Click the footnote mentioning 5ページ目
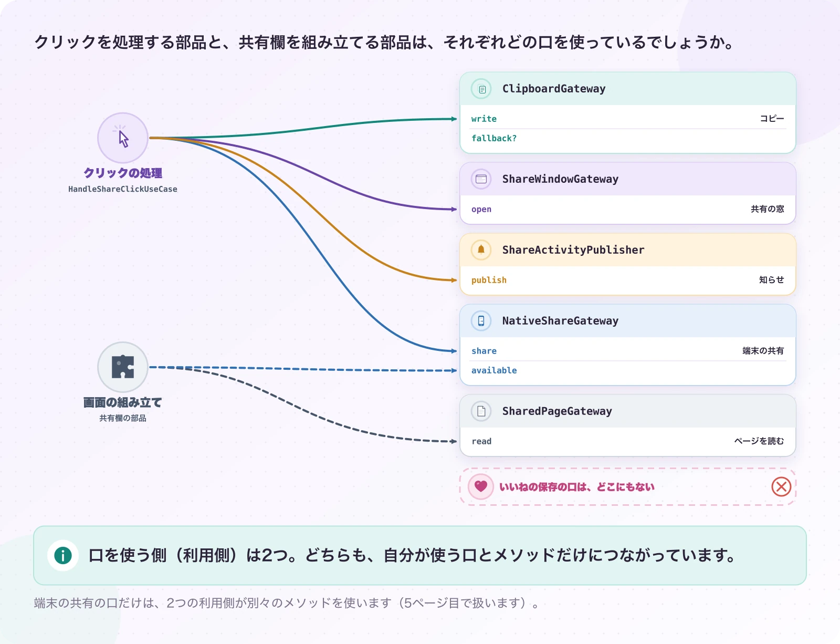This screenshot has height=644, width=840. click(287, 603)
